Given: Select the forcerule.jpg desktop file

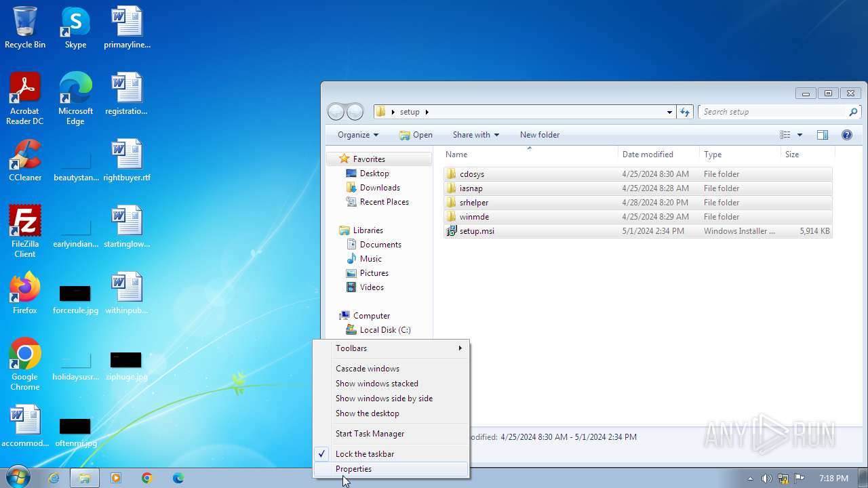Looking at the screenshot, I should coord(75,299).
